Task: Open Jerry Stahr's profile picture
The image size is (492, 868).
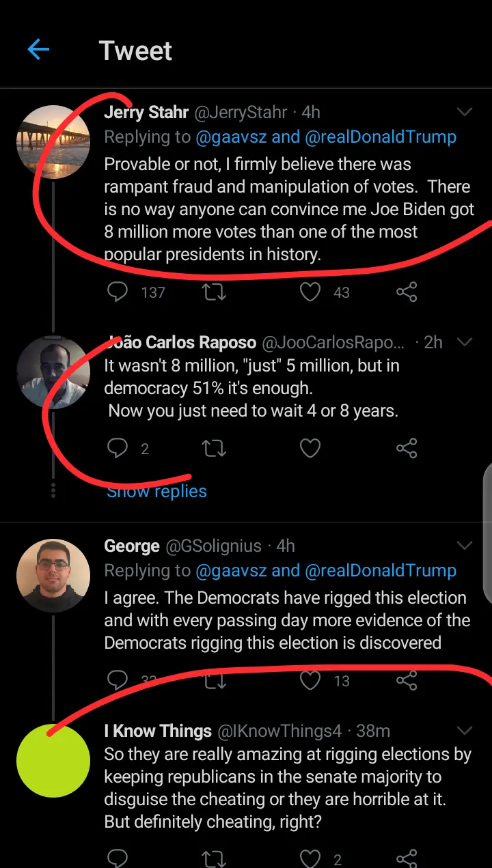Action: [53, 142]
